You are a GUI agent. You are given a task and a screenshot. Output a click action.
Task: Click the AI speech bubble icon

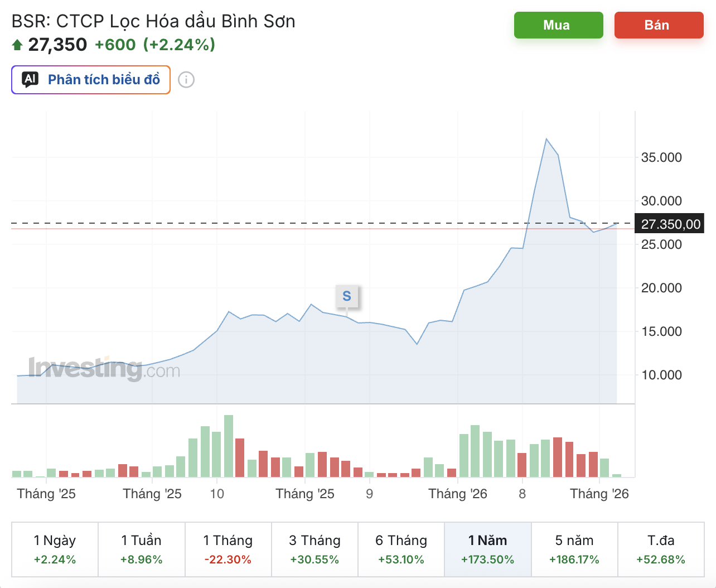(x=31, y=80)
